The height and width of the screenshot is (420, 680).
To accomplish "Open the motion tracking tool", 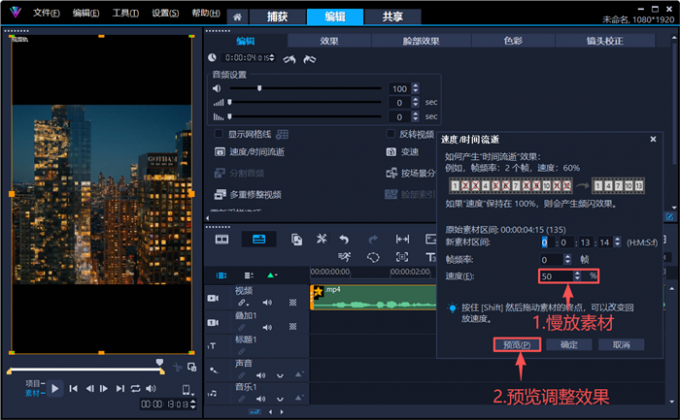I will (345, 257).
